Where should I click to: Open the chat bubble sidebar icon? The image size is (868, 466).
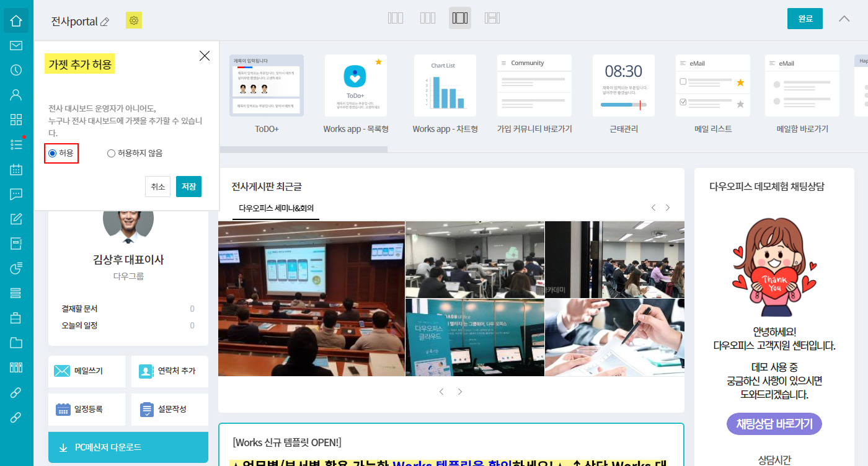(16, 194)
